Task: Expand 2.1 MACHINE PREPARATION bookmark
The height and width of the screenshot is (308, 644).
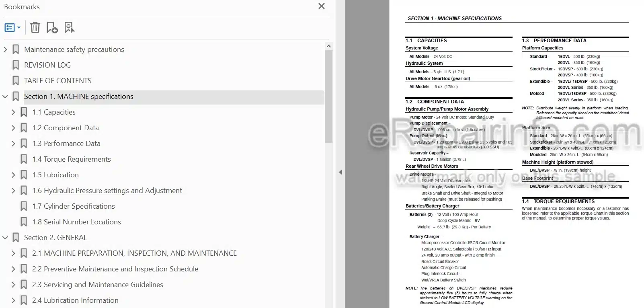Action: 13,253
